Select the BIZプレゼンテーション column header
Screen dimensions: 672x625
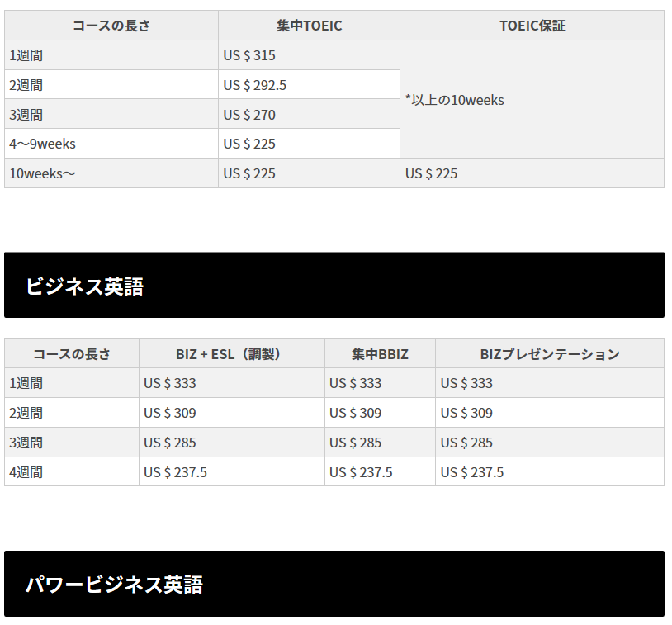pos(549,354)
